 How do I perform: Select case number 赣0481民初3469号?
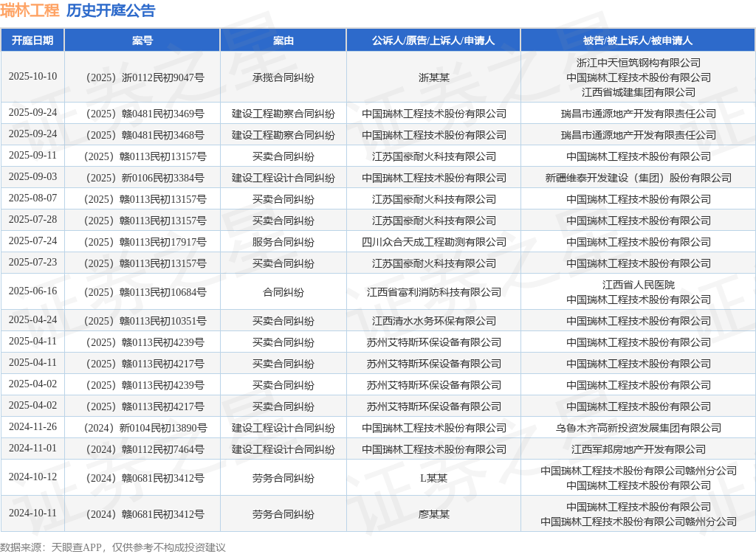(142, 114)
